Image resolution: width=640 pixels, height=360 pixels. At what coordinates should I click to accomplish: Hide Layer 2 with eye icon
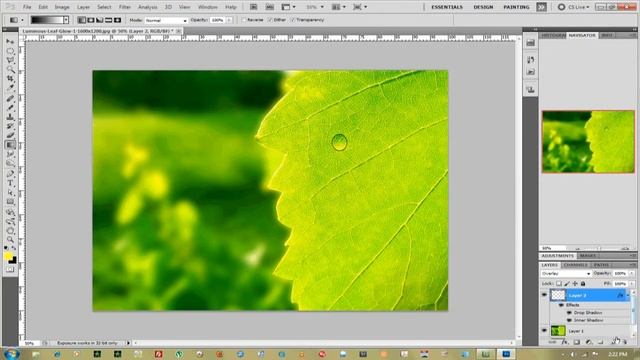tap(544, 295)
